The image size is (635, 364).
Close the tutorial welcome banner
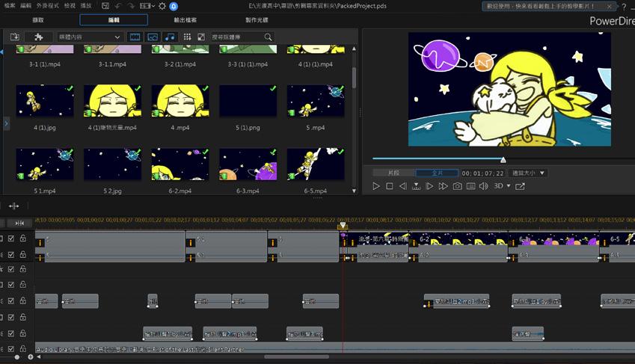point(609,7)
